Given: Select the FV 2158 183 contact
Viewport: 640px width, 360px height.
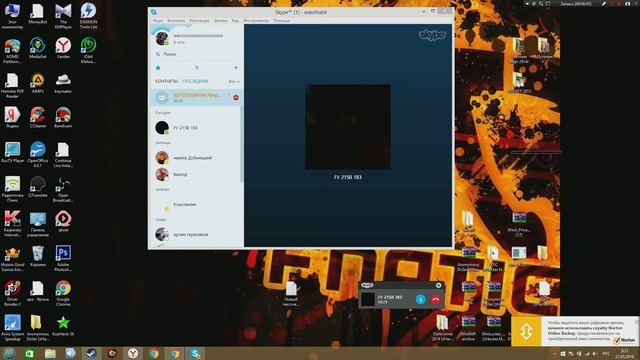Looking at the screenshot, I should click(x=196, y=128).
